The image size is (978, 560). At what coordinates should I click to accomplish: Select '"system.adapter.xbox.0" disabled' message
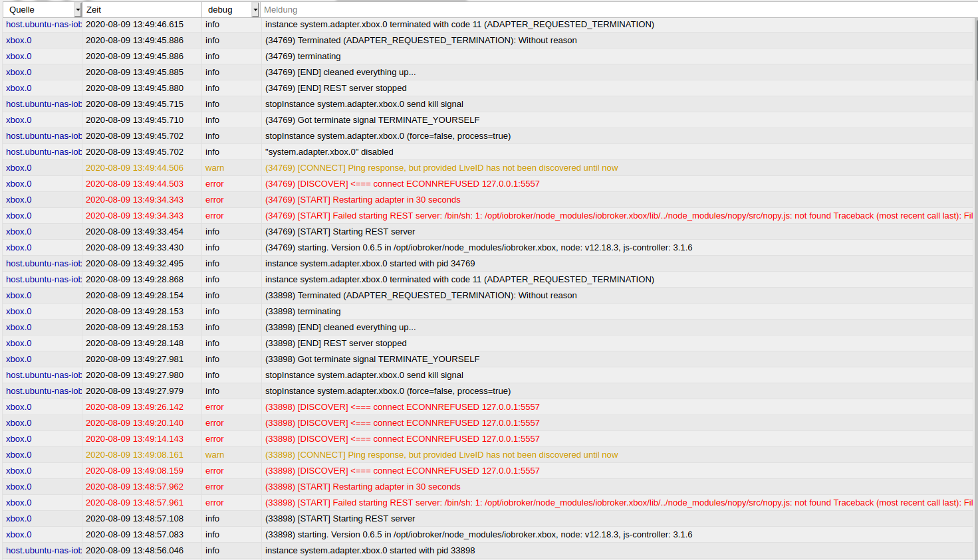[x=329, y=152]
